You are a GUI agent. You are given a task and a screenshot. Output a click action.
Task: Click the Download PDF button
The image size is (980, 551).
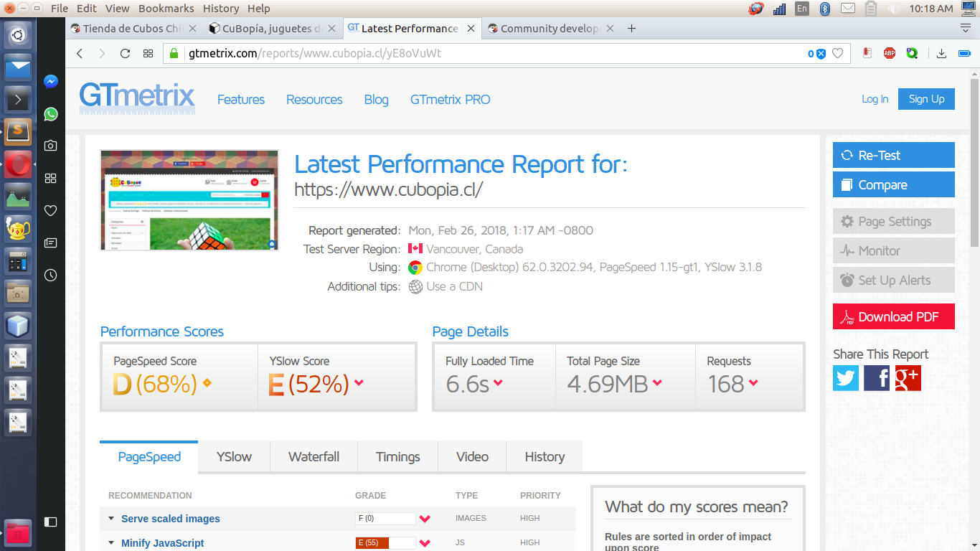[x=894, y=316]
